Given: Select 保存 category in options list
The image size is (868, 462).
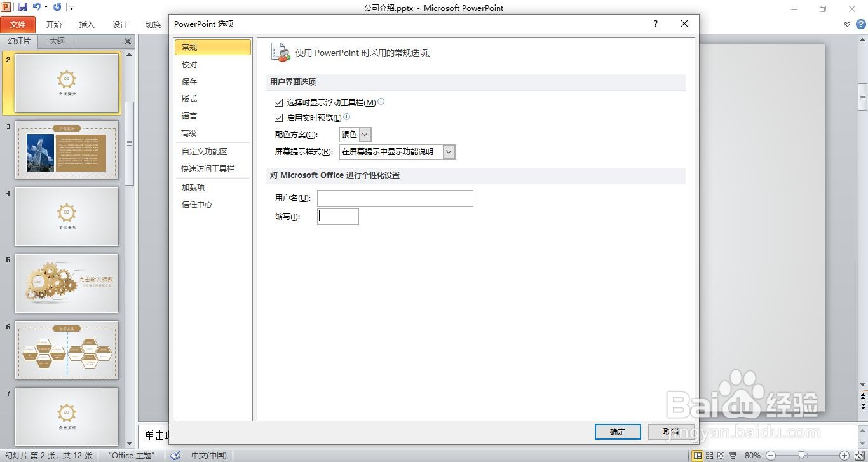Looking at the screenshot, I should [x=213, y=81].
